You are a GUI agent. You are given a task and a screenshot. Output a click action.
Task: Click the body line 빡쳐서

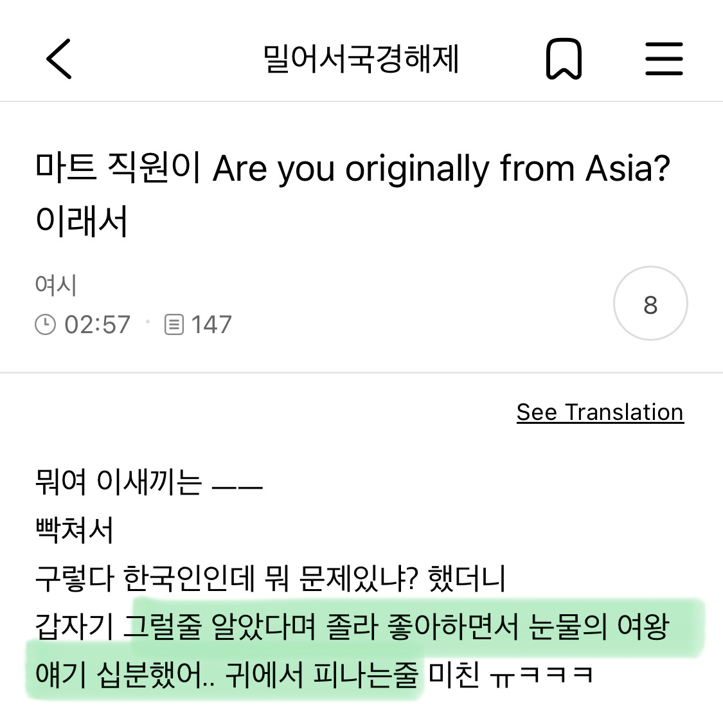[x=75, y=531]
